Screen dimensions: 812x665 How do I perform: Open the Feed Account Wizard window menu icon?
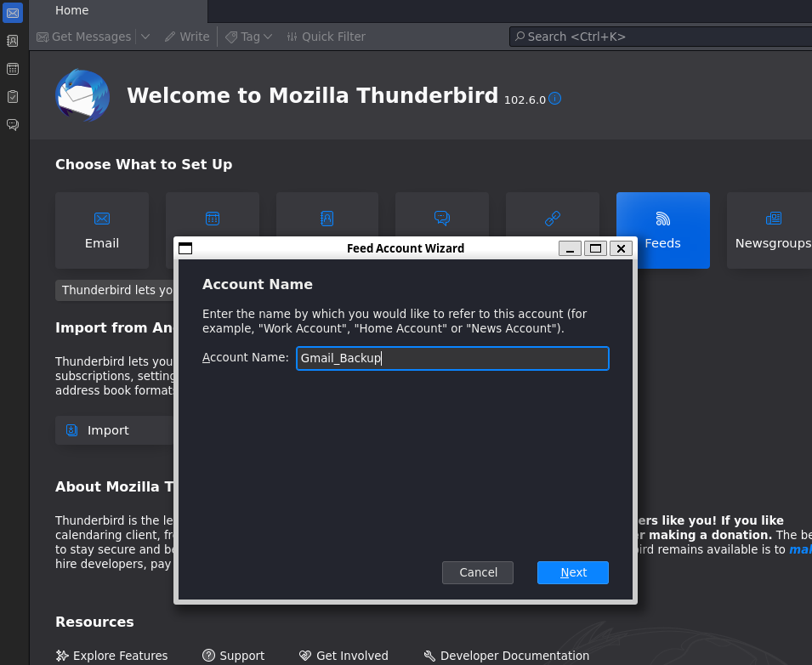click(x=185, y=248)
